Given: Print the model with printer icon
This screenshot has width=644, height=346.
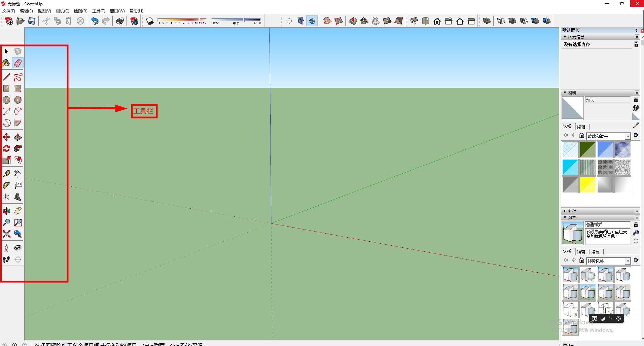Looking at the screenshot, I should coord(120,21).
